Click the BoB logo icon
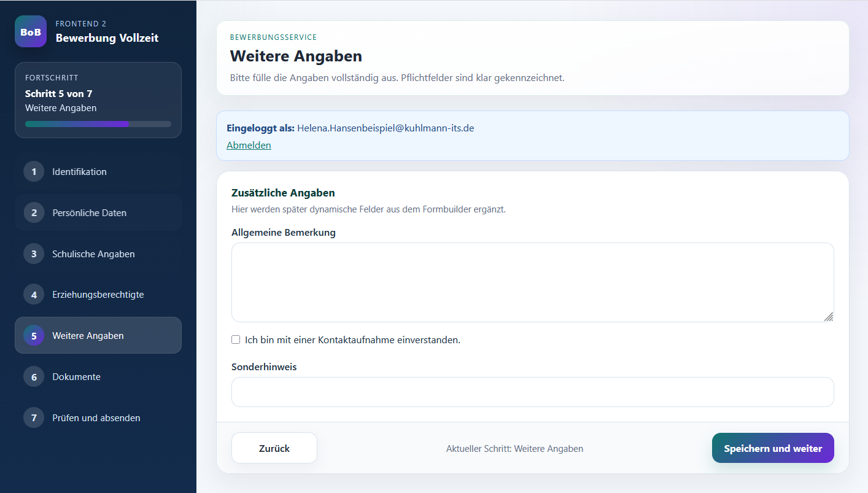The height and width of the screenshot is (493, 868). 31,32
